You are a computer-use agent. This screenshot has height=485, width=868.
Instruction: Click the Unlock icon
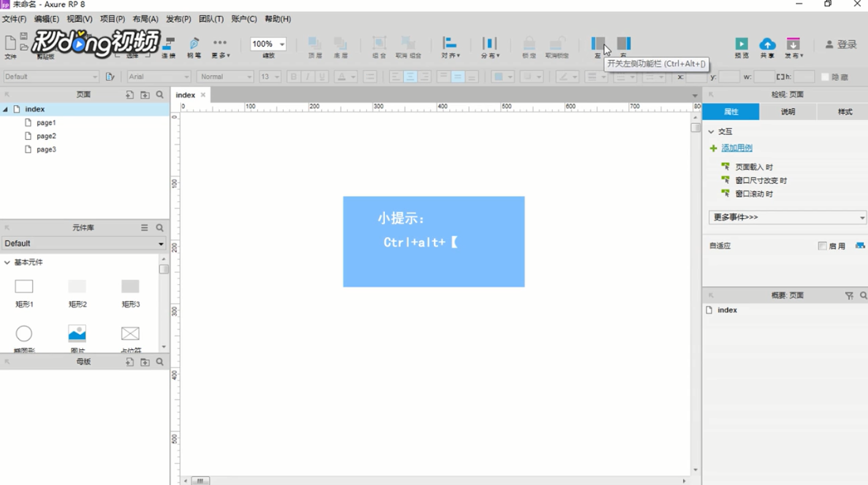557,43
